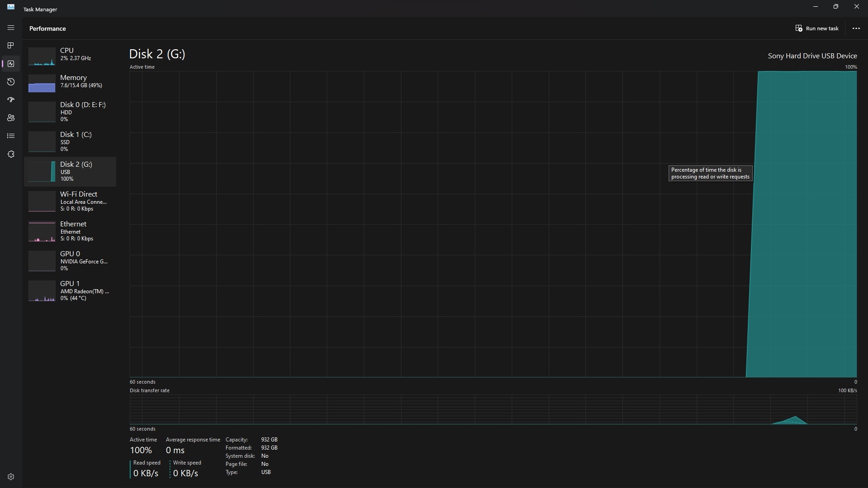The width and height of the screenshot is (868, 488).
Task: Open Startup apps page icon
Action: point(11,100)
